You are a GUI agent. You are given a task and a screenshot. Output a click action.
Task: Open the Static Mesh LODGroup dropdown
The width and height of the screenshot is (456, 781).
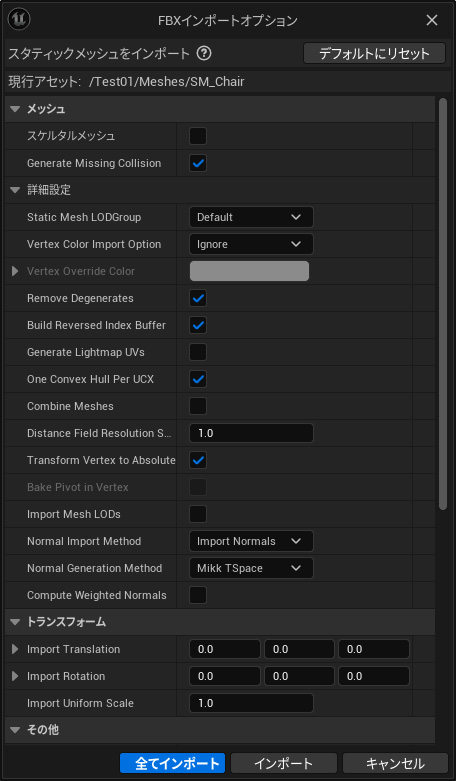point(251,217)
